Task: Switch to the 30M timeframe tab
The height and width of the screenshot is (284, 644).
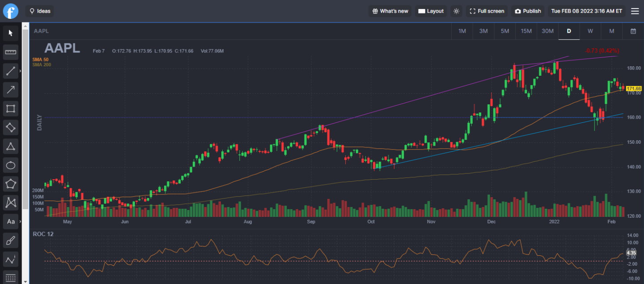Action: pyautogui.click(x=547, y=31)
